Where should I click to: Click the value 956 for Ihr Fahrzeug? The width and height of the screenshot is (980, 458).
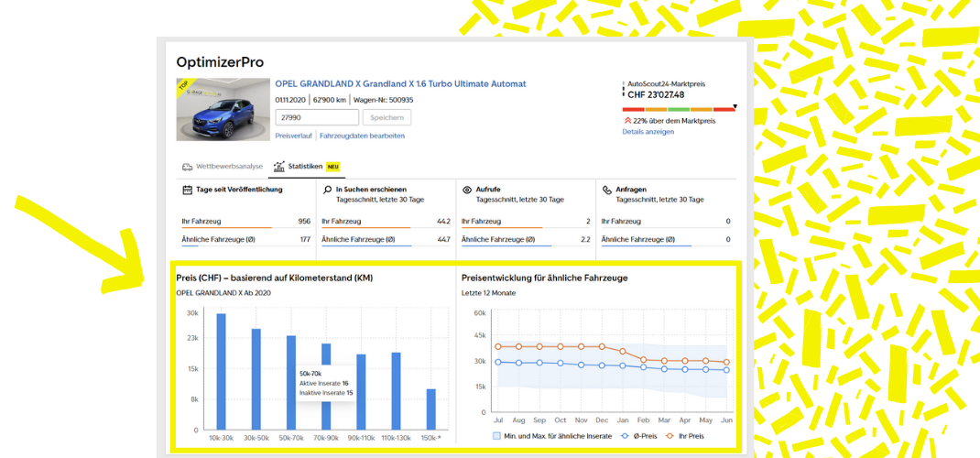[x=304, y=221]
